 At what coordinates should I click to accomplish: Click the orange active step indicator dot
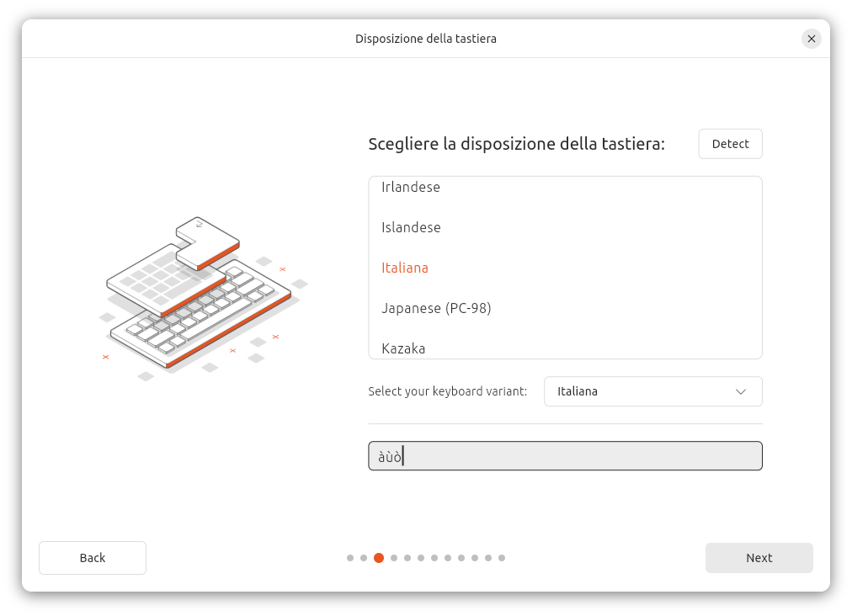pyautogui.click(x=379, y=558)
